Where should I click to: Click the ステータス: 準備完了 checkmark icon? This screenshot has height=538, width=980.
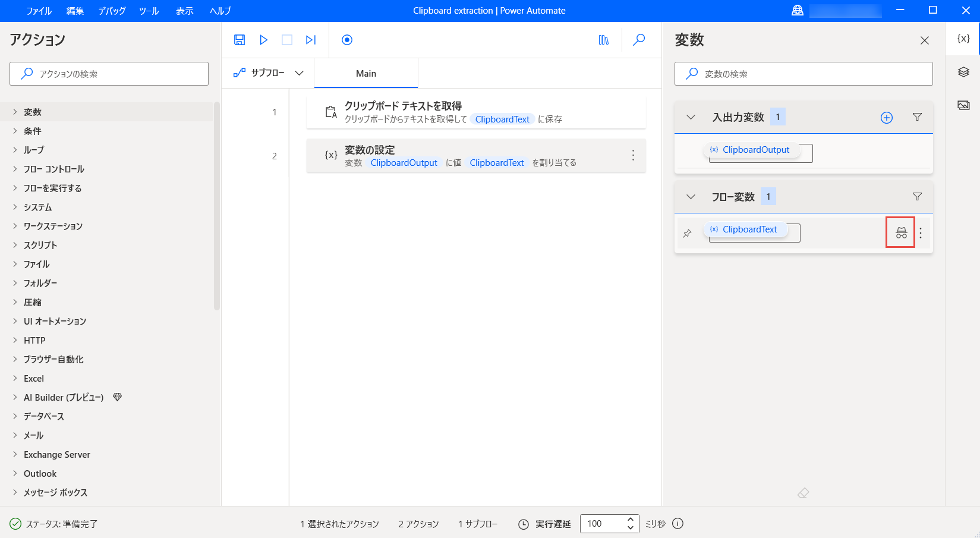pos(15,524)
